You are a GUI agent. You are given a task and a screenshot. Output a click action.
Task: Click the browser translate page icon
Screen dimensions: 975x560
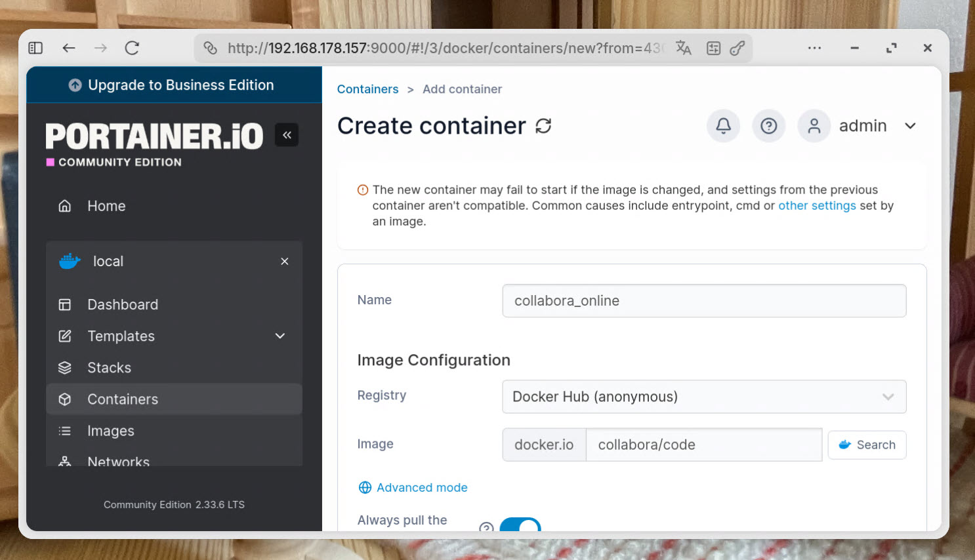tap(683, 48)
